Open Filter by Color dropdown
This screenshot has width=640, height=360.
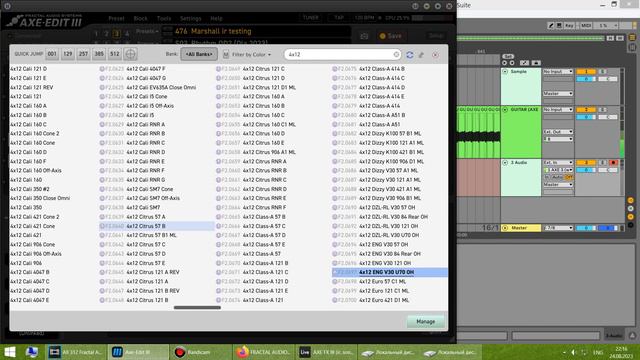pyautogui.click(x=251, y=54)
